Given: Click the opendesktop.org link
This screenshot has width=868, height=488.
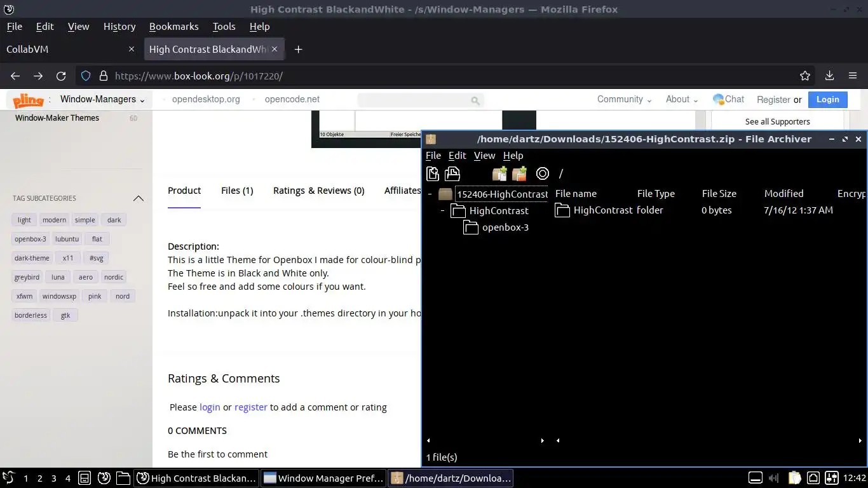Looking at the screenshot, I should click(x=206, y=99).
